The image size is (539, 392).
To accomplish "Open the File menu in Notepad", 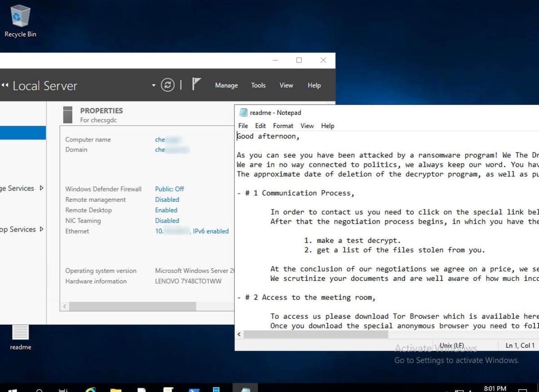I will (243, 126).
